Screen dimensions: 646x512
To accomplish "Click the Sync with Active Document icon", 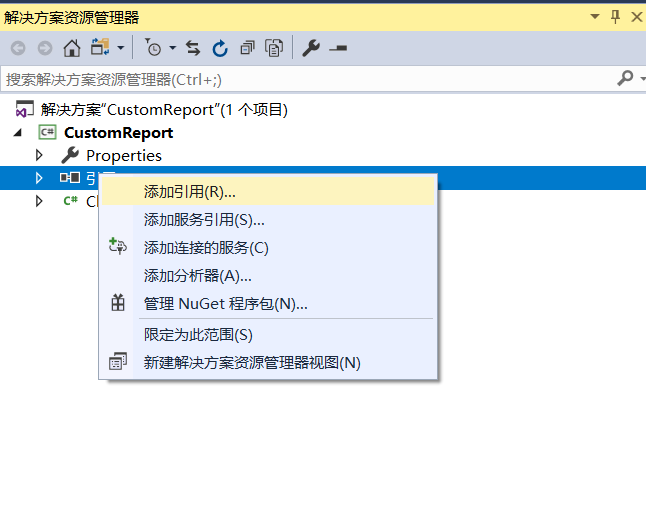I will pos(193,48).
